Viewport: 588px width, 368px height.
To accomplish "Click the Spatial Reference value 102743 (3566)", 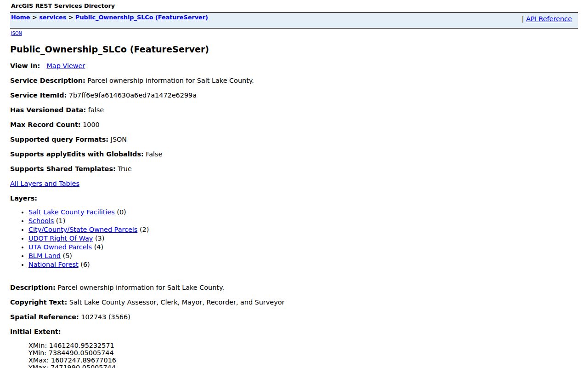I will [x=106, y=317].
